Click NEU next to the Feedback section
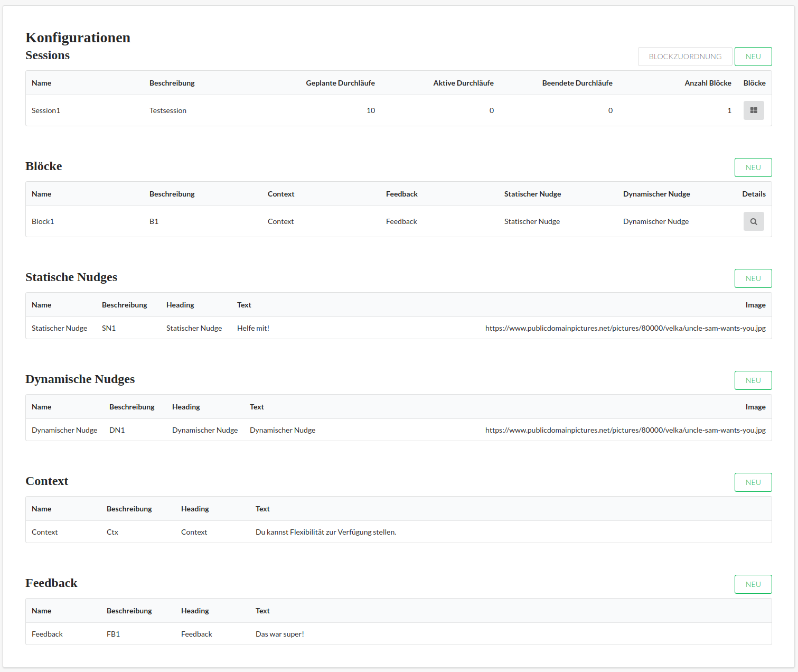This screenshot has height=672, width=798. pos(753,584)
